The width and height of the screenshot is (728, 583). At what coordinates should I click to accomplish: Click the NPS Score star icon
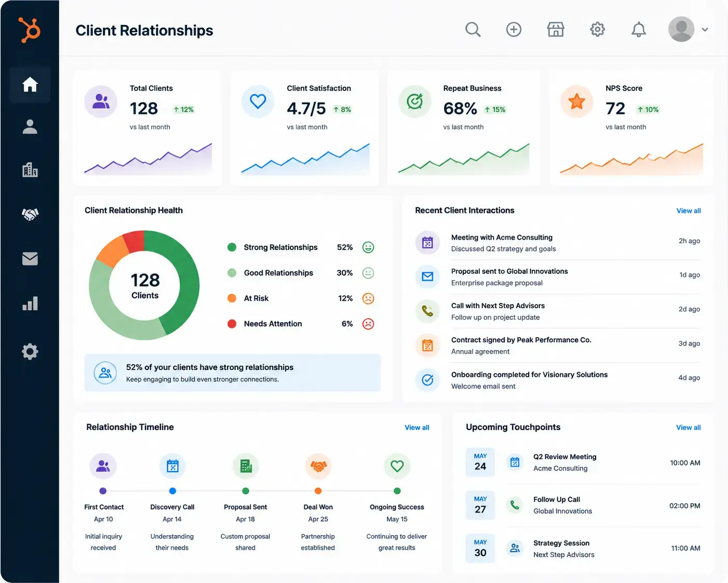[x=577, y=101]
